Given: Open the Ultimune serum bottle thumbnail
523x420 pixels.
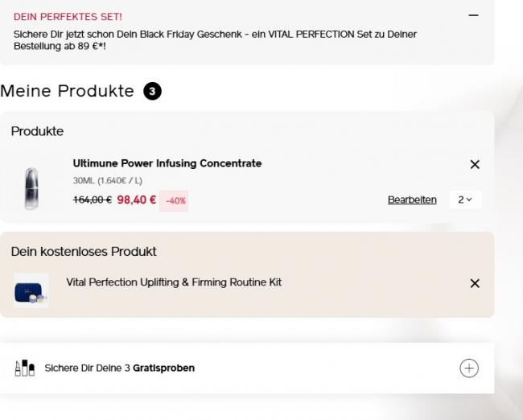Looking at the screenshot, I should [x=31, y=188].
